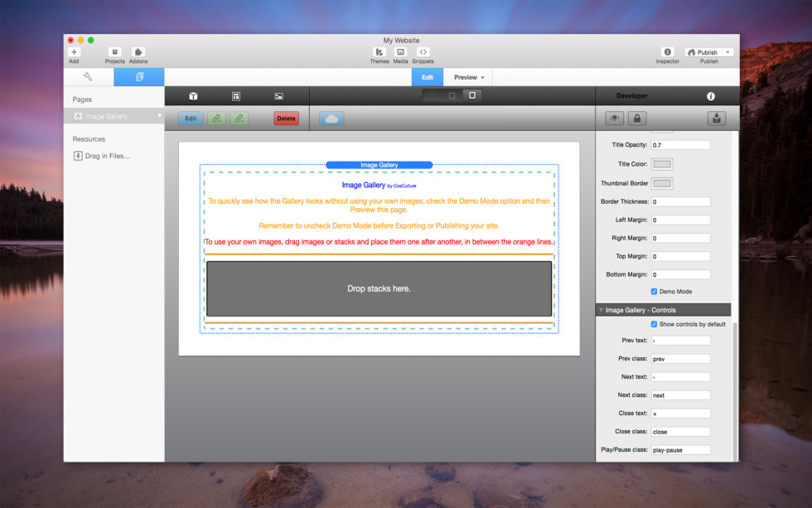This screenshot has width=812, height=508.
Task: Click the Play/Pause class field
Action: click(x=680, y=450)
